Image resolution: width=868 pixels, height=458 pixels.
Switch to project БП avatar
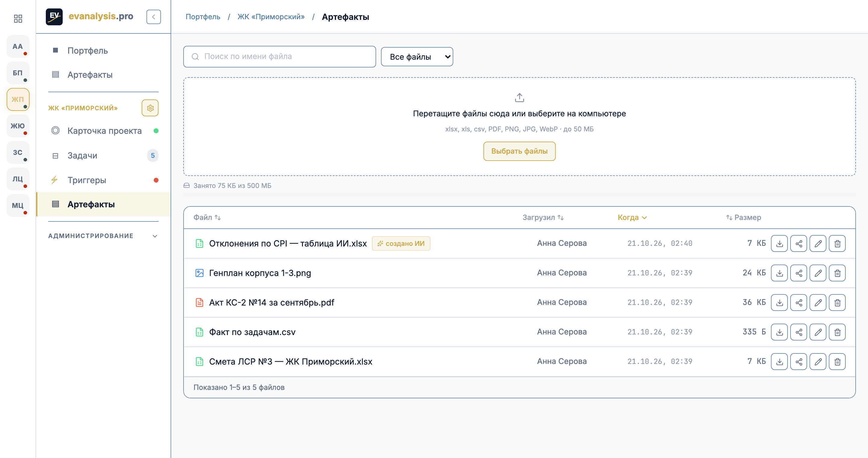(18, 73)
